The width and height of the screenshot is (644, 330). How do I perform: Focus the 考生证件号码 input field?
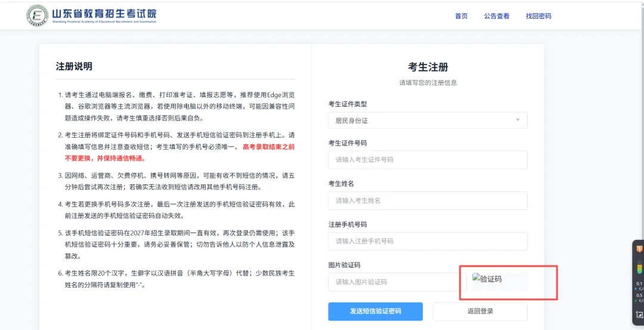click(428, 159)
